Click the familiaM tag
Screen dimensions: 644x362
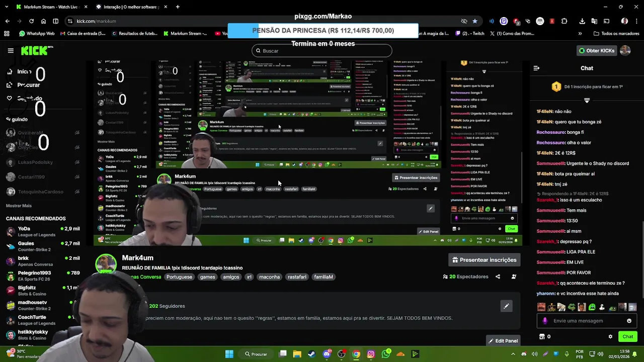click(324, 277)
